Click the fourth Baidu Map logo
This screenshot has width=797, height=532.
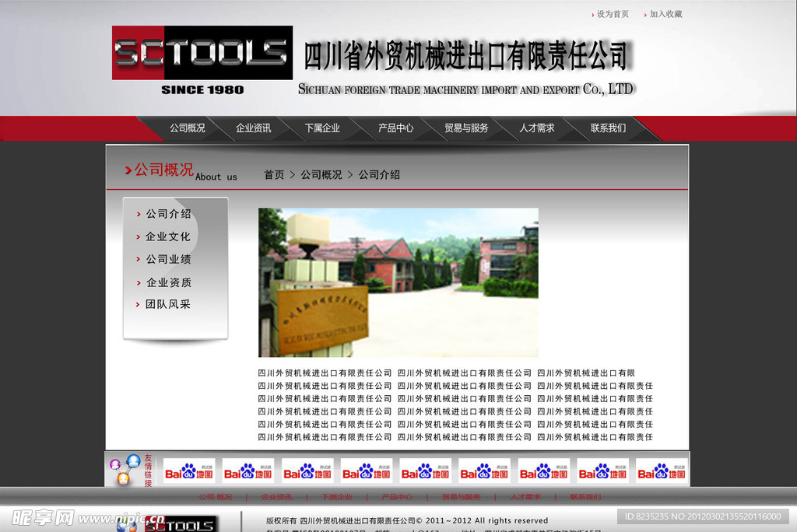pyautogui.click(x=365, y=470)
